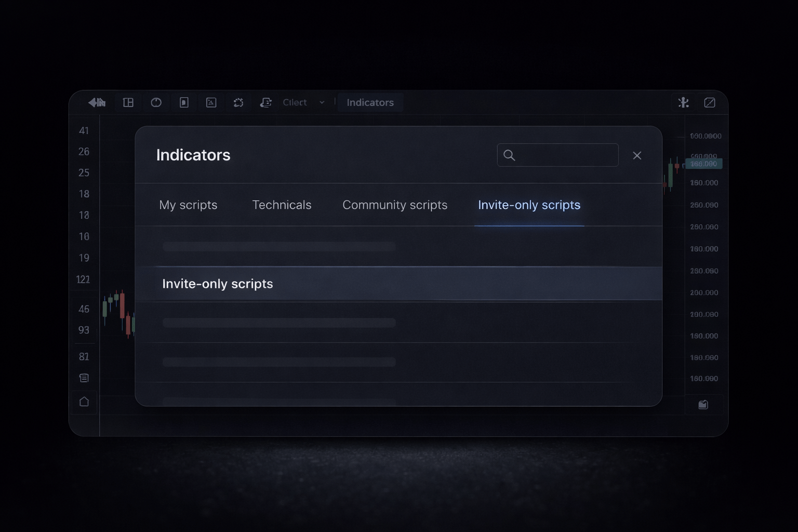Select the phone-shaped panel icon in toolbar
The width and height of the screenshot is (798, 532).
pos(183,102)
